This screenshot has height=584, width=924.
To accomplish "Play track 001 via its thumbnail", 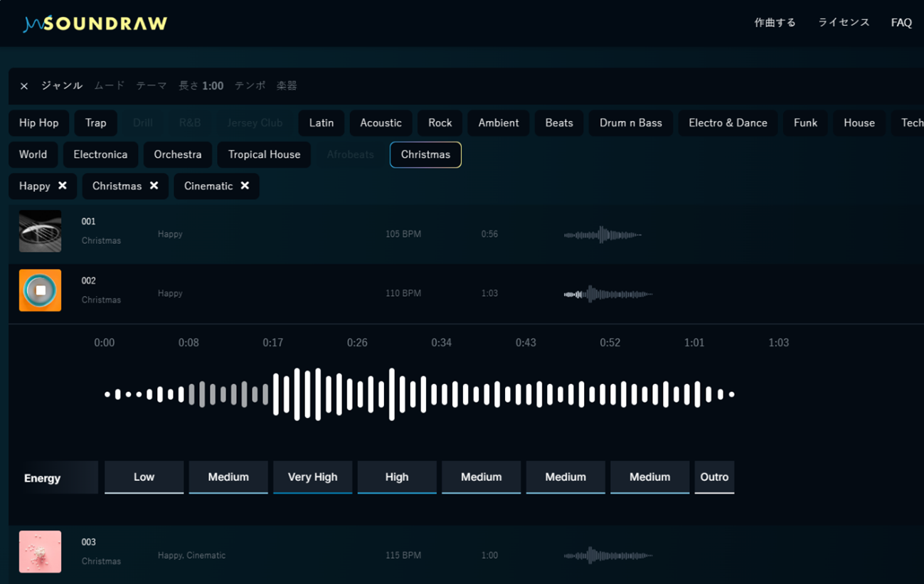I will (x=40, y=231).
